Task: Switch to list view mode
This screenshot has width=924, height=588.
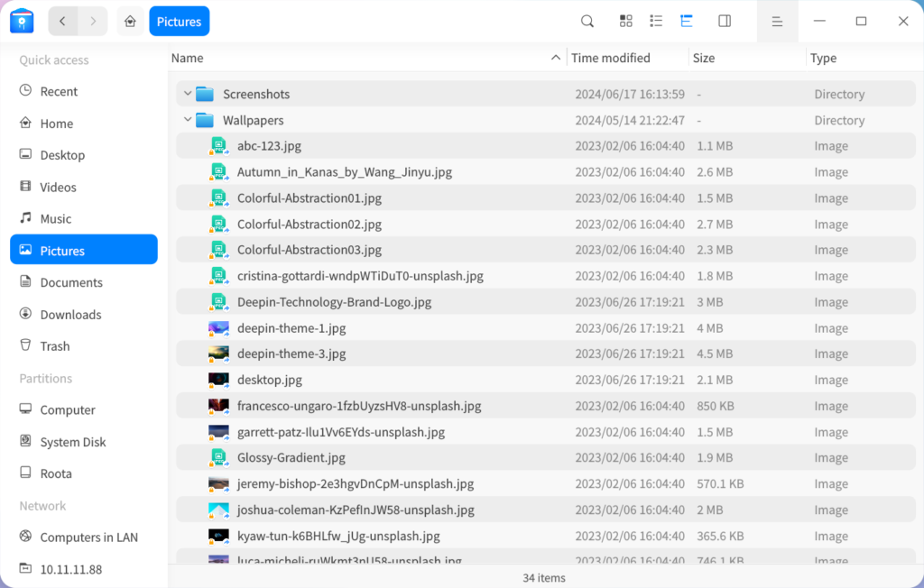Action: point(656,20)
